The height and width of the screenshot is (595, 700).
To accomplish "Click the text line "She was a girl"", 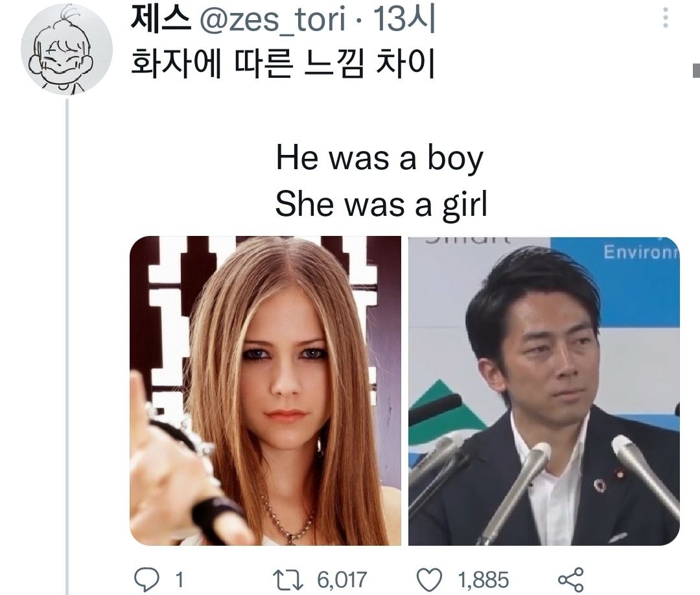I will (380, 205).
